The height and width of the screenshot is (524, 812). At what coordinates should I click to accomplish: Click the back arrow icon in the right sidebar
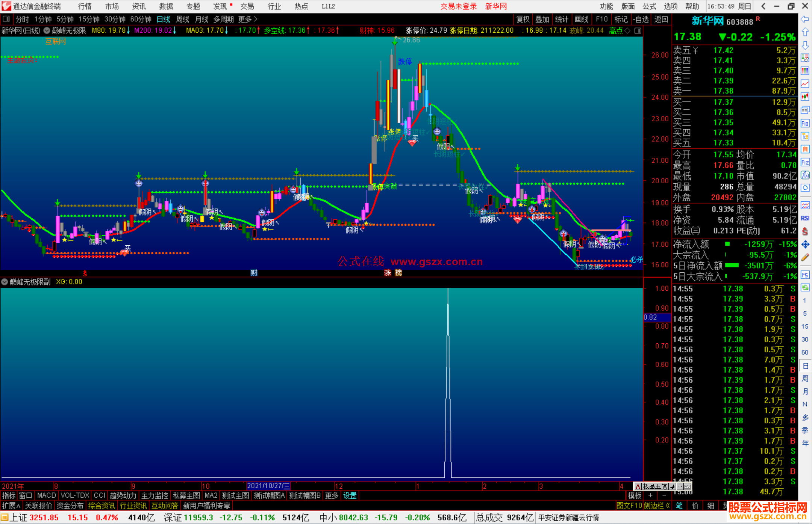805,19
